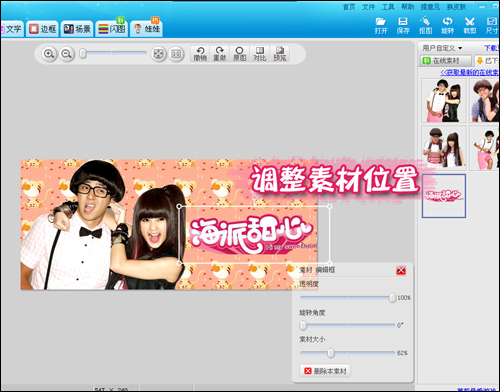
Task: Click the 提意见 feedback menu
Action: click(x=430, y=7)
